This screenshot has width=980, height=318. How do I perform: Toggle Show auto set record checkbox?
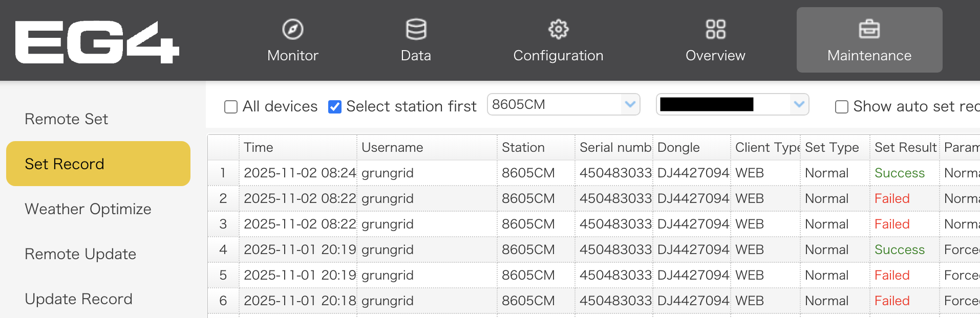(841, 107)
